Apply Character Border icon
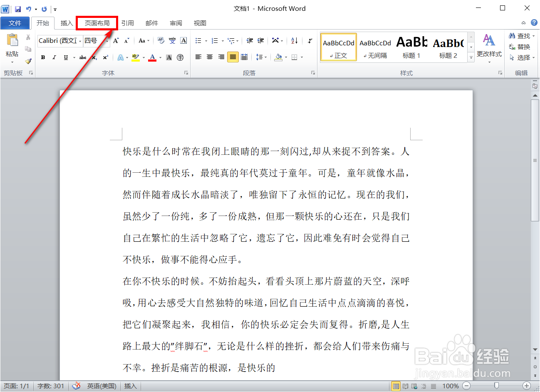The height and width of the screenshot is (392, 540). 183,40
